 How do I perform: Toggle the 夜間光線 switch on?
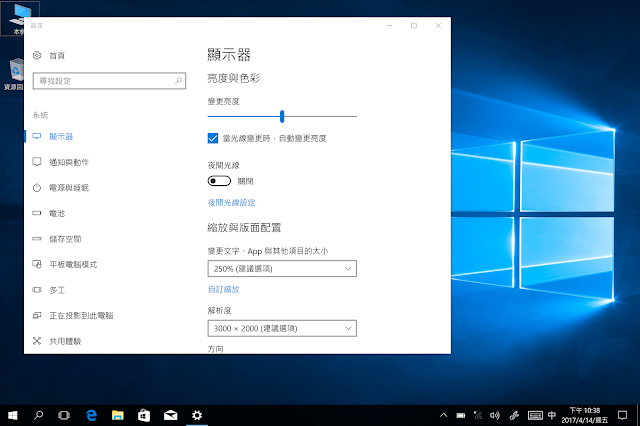[219, 181]
